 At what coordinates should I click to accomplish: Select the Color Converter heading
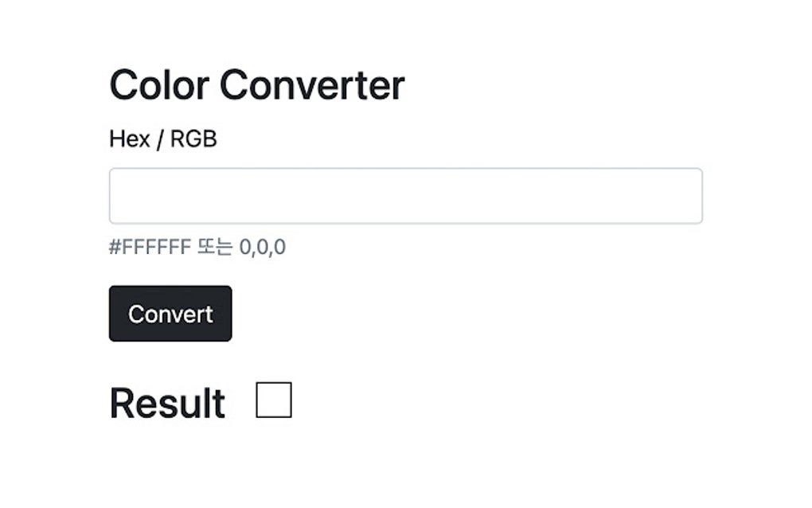[256, 84]
